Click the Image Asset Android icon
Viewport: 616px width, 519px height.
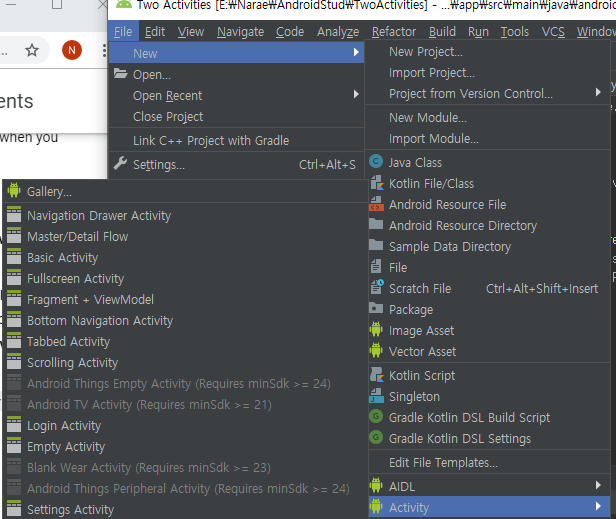point(376,330)
